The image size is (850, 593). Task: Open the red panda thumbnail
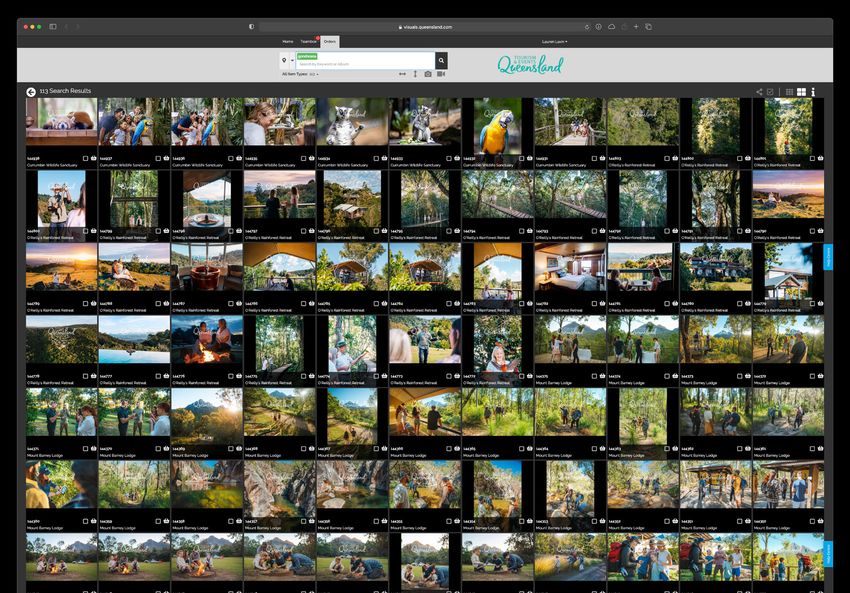click(x=62, y=121)
